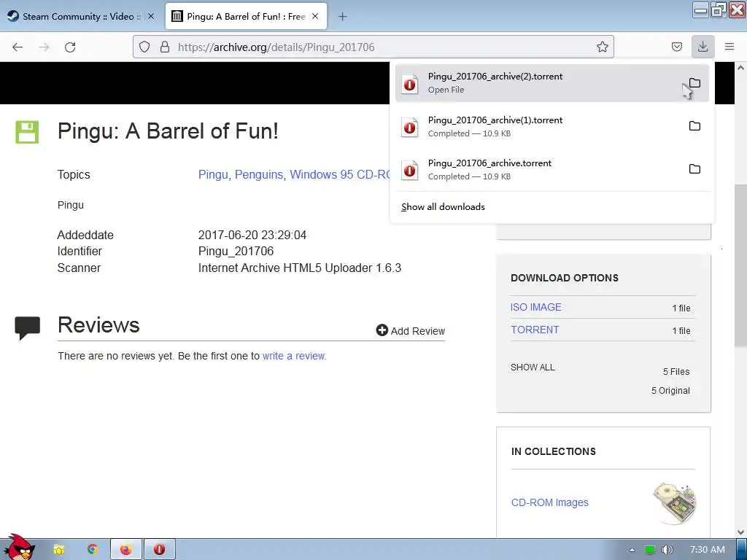This screenshot has height=560, width=747.
Task: Open tracking protection shield icon
Action: tap(144, 47)
